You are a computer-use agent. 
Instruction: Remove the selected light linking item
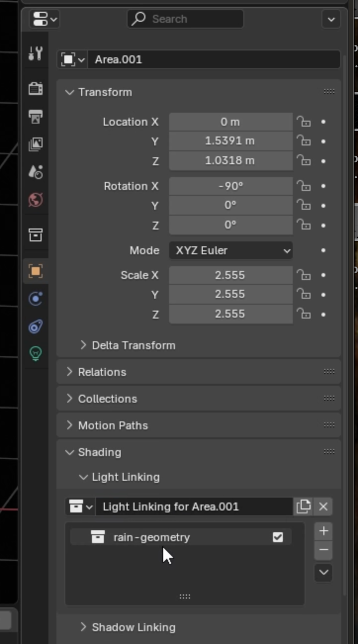pyautogui.click(x=323, y=550)
